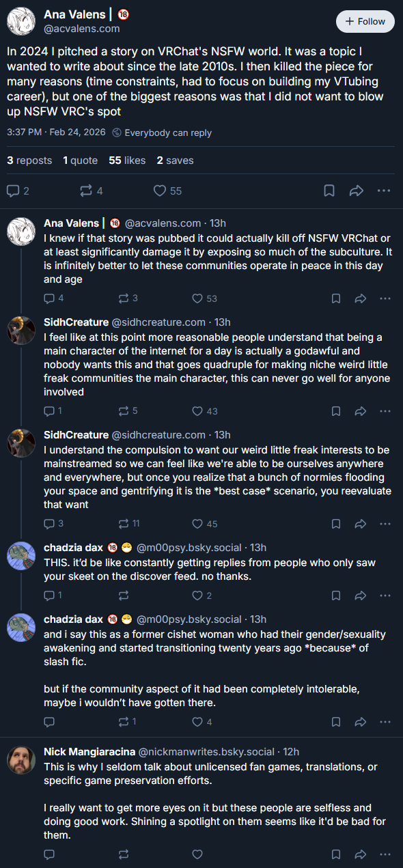Like Ana Valens' reply with 53 likes
The height and width of the screenshot is (868, 403).
204,298
